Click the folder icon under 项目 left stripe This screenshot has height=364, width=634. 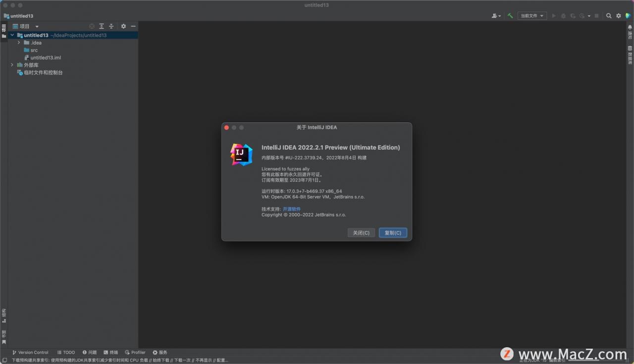click(3, 36)
